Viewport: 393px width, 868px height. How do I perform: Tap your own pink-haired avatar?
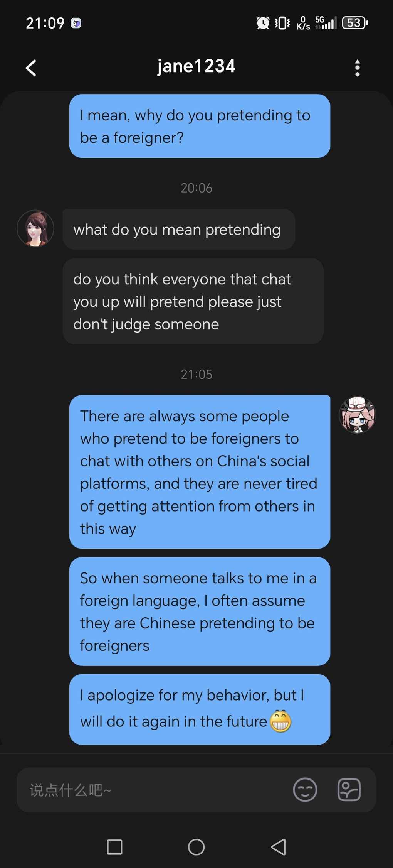[358, 415]
